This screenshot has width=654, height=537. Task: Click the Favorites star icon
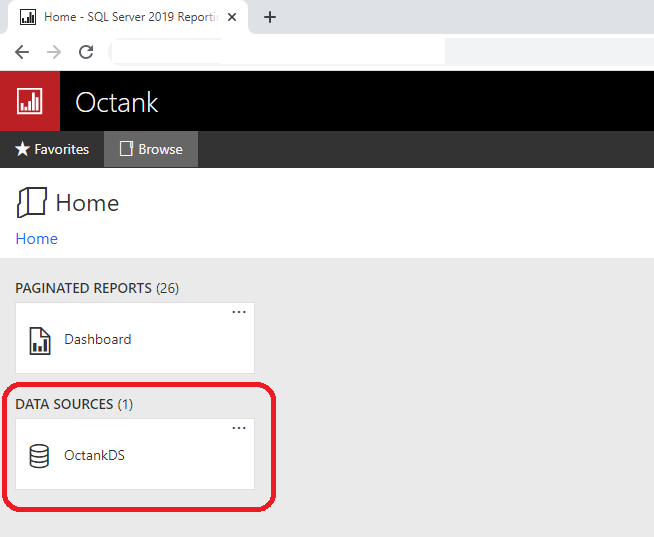click(x=23, y=149)
